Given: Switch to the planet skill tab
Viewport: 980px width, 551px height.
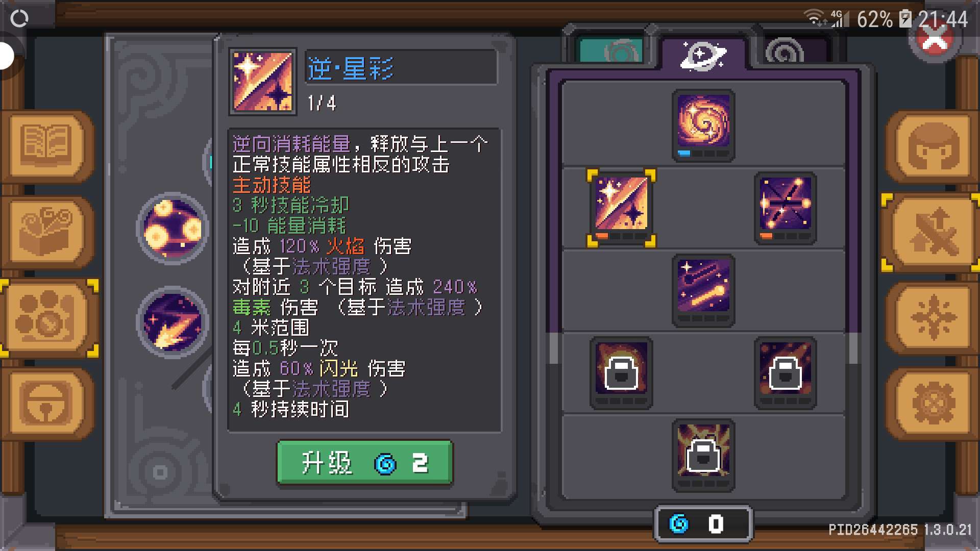Looking at the screenshot, I should [703, 54].
